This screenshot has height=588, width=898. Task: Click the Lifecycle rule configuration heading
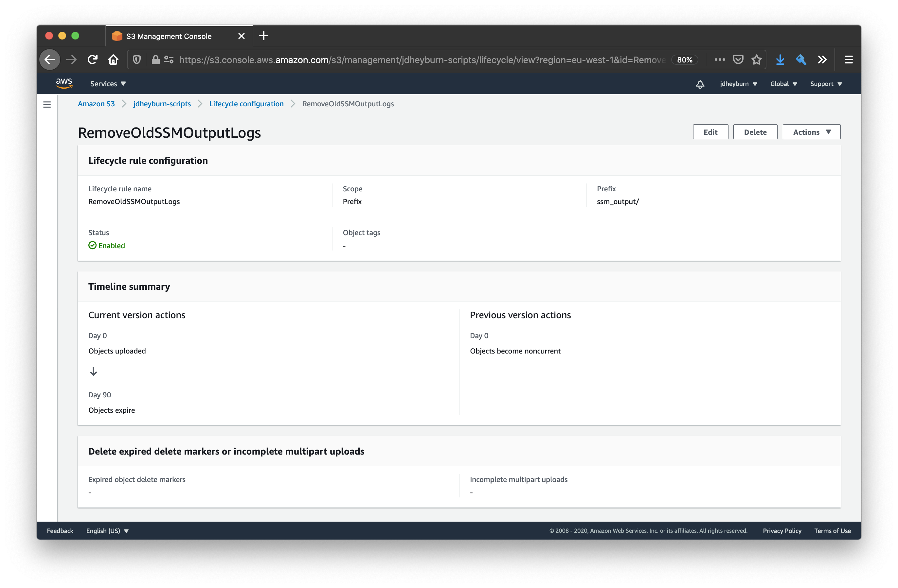148,161
